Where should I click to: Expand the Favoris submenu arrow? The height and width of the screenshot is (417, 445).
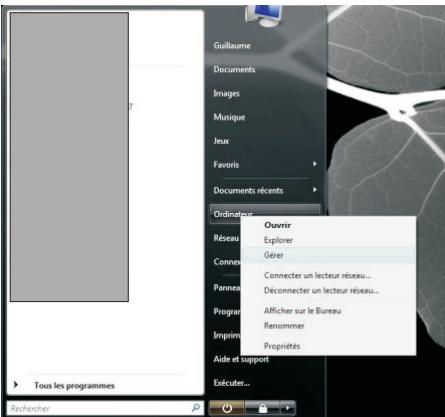[x=315, y=164]
